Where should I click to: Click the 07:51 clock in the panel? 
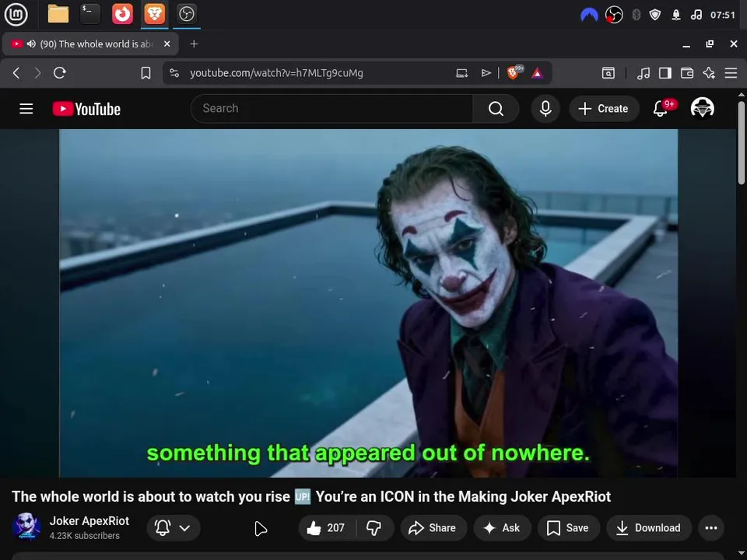click(x=723, y=16)
